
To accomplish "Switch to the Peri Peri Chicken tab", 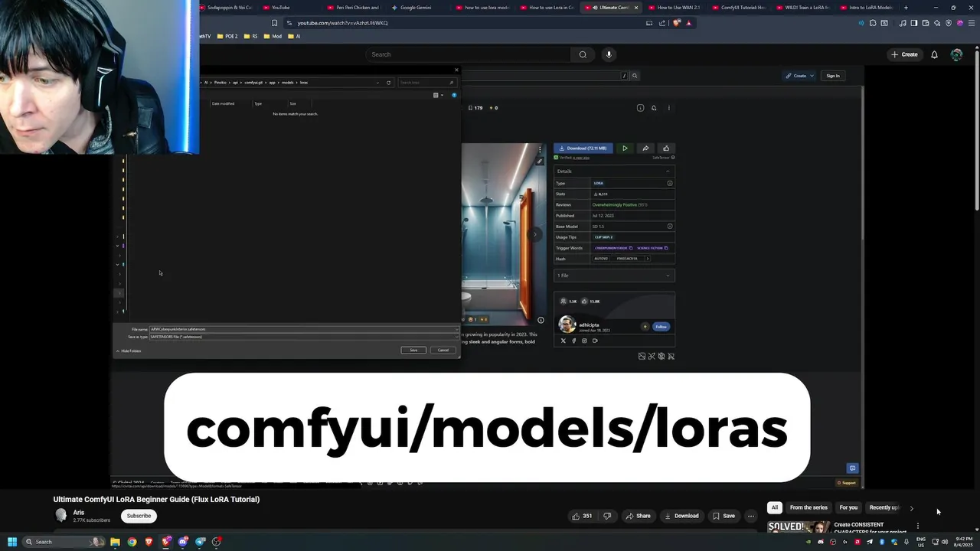I will 354,8.
